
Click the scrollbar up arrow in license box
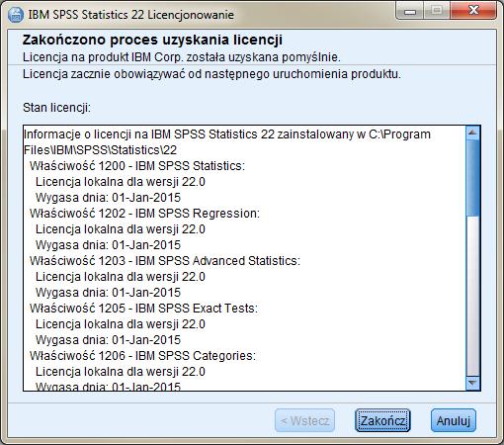(473, 133)
